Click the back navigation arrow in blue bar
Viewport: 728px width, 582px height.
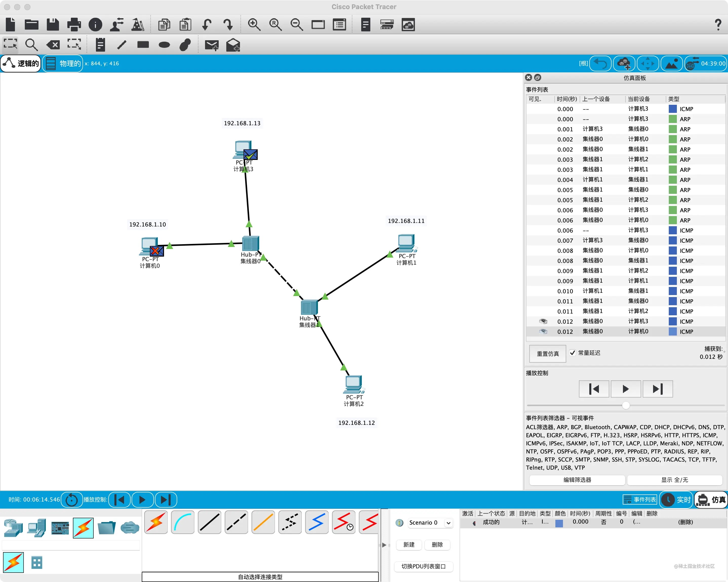(x=600, y=64)
